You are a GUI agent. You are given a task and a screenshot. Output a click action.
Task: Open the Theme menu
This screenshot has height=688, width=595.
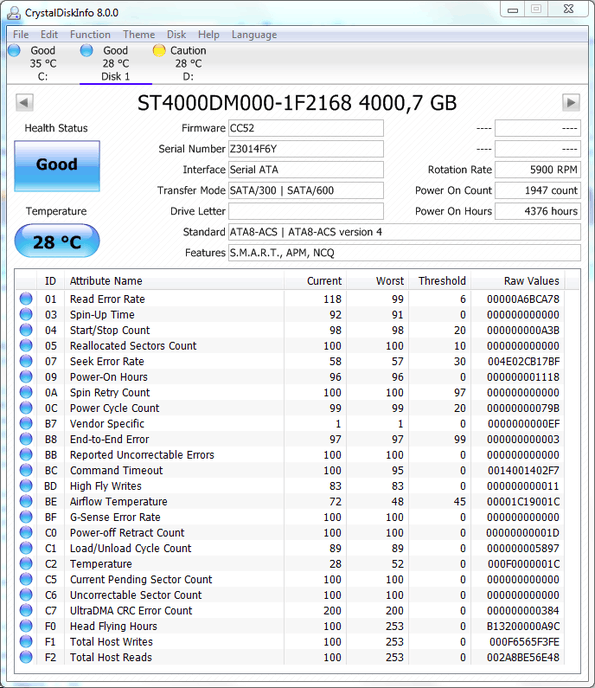pyautogui.click(x=139, y=35)
